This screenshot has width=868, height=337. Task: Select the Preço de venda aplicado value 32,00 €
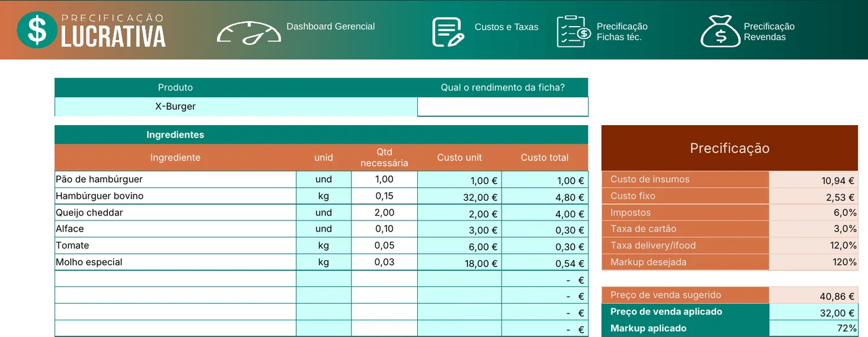pyautogui.click(x=813, y=312)
